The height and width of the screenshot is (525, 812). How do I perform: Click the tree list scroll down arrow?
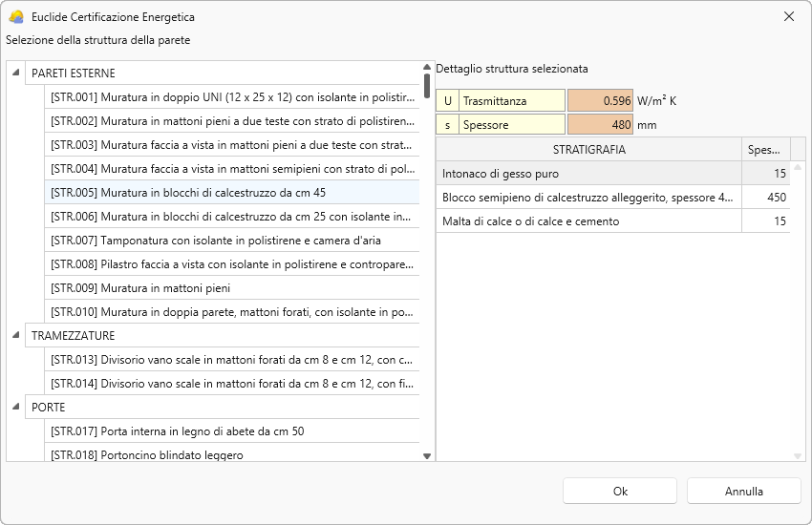(427, 456)
